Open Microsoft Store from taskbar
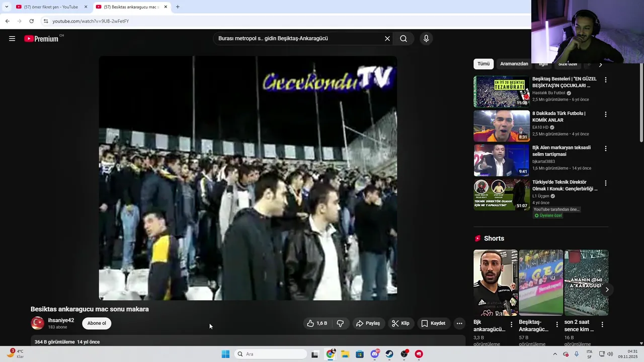The height and width of the screenshot is (362, 644). coord(360,354)
